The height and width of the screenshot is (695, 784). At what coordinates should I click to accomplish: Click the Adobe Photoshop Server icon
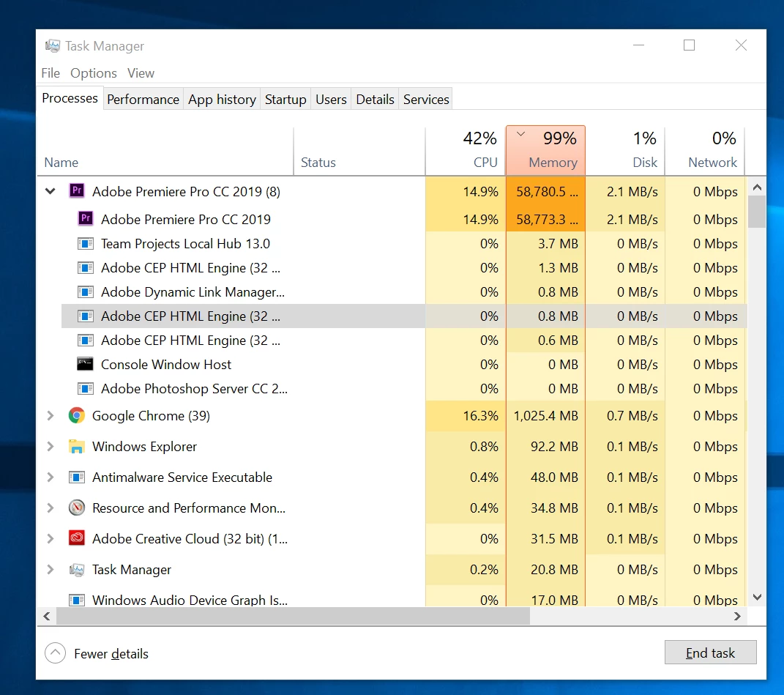click(86, 388)
